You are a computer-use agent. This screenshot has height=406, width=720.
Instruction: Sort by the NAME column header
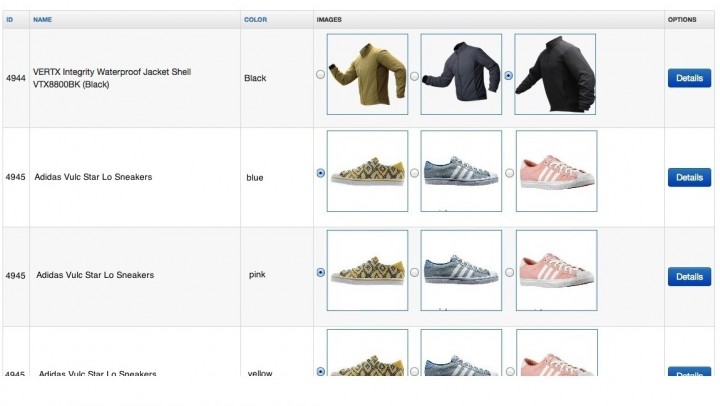pos(42,20)
